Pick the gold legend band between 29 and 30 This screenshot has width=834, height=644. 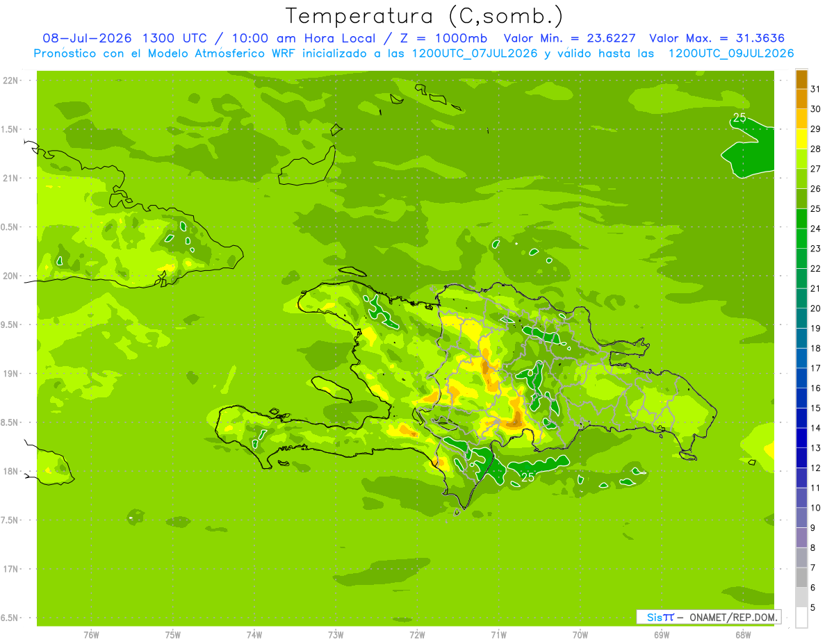(801, 119)
